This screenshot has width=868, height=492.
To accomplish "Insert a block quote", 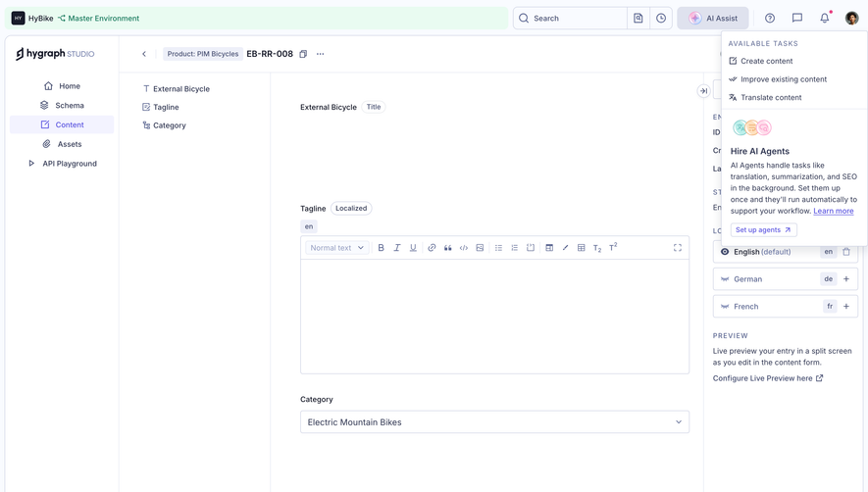I will 448,248.
